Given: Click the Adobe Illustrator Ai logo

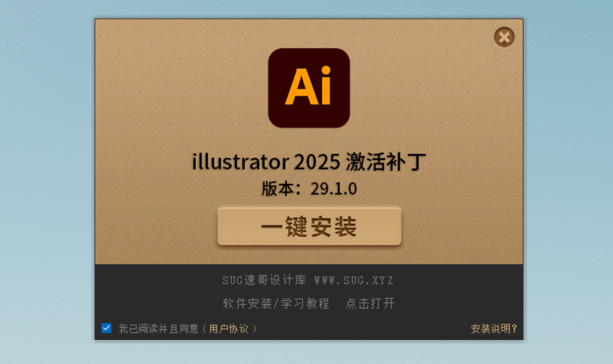Looking at the screenshot, I should click(x=309, y=88).
